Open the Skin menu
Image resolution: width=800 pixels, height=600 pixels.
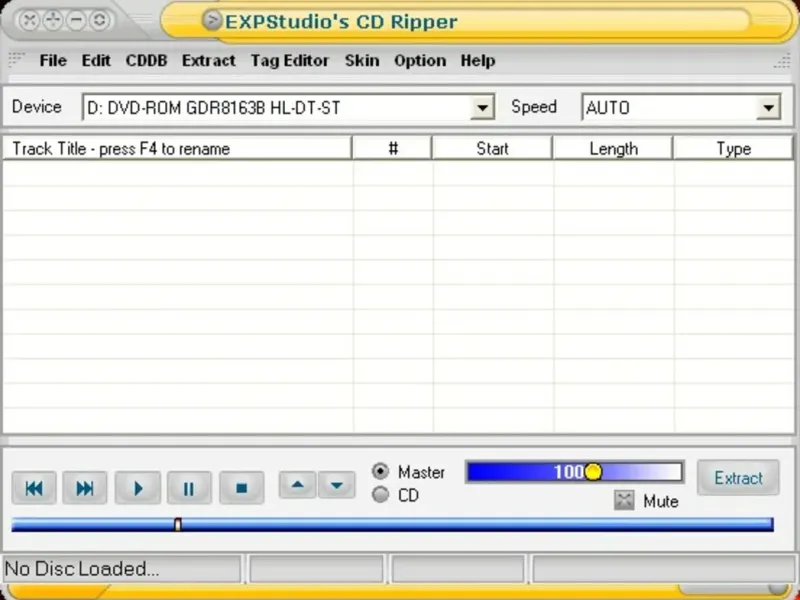point(362,61)
